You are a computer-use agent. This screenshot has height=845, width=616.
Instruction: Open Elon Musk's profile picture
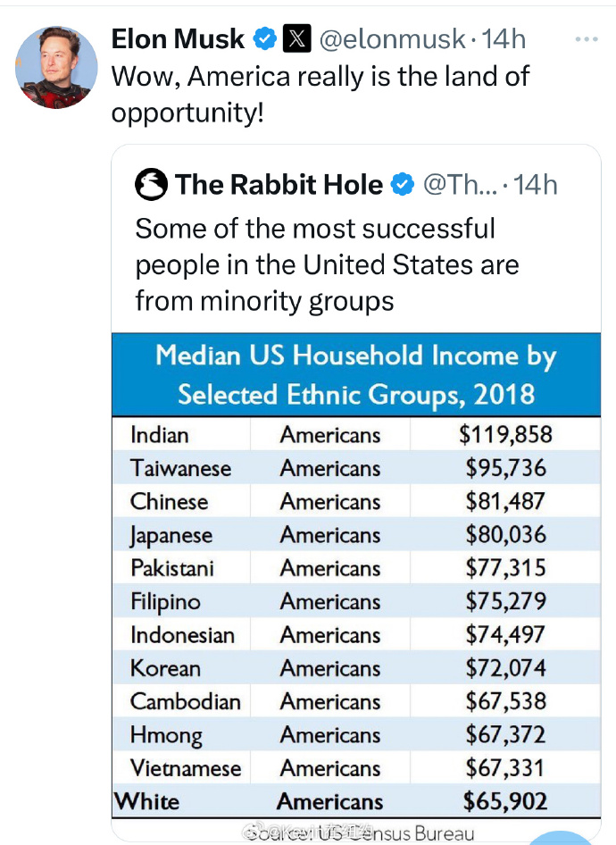[56, 67]
